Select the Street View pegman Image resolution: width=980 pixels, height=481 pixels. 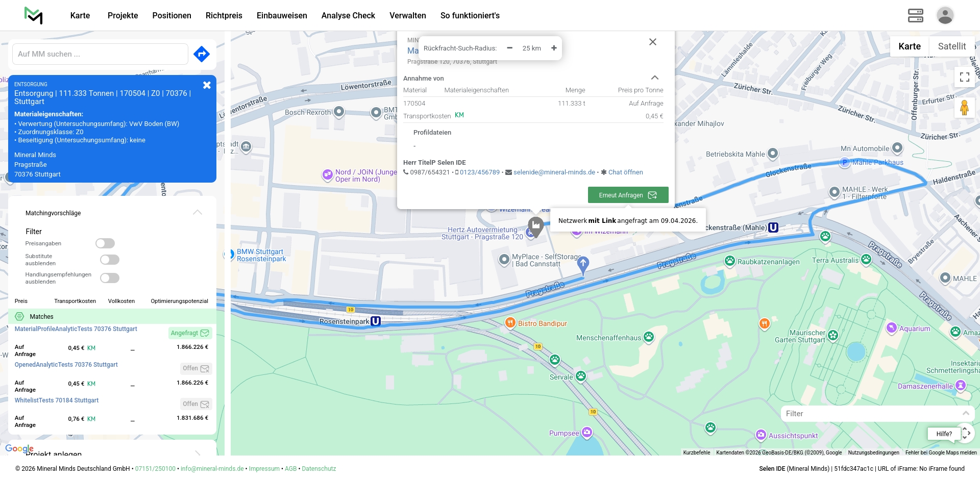pyautogui.click(x=964, y=108)
